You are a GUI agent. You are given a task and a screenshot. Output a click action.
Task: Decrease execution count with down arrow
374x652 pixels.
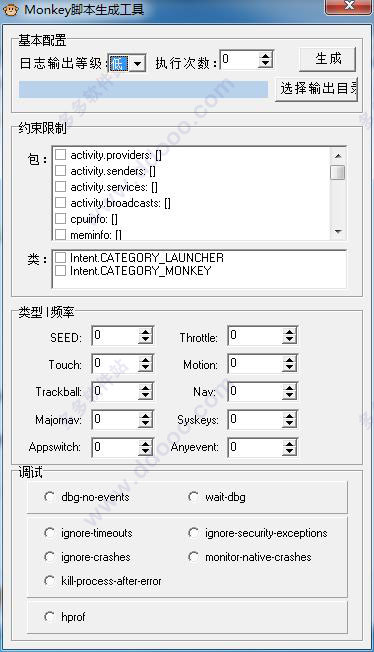(x=265, y=64)
